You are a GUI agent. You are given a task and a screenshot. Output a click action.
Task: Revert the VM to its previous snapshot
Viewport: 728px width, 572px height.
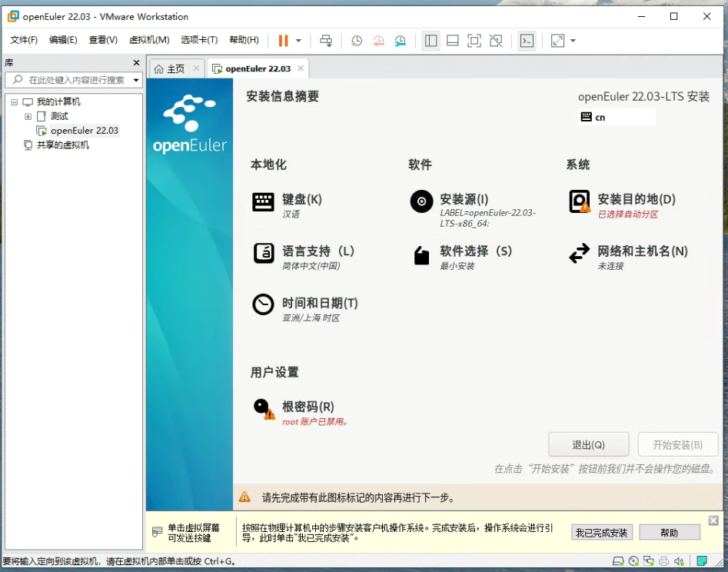tap(378, 41)
